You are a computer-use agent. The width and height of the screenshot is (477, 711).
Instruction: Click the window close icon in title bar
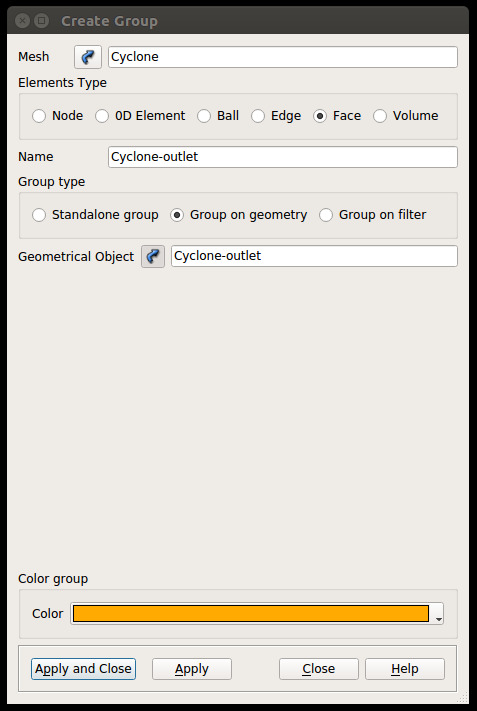(22, 21)
